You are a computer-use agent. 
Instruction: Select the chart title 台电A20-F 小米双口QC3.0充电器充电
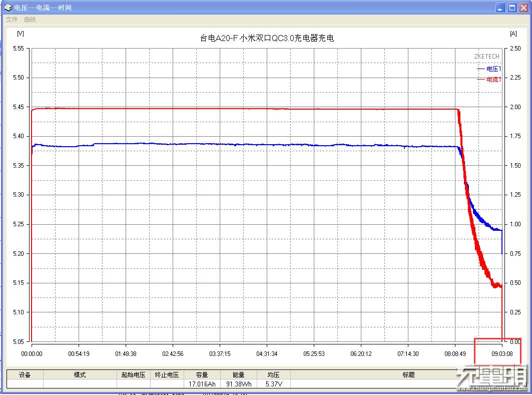click(267, 39)
